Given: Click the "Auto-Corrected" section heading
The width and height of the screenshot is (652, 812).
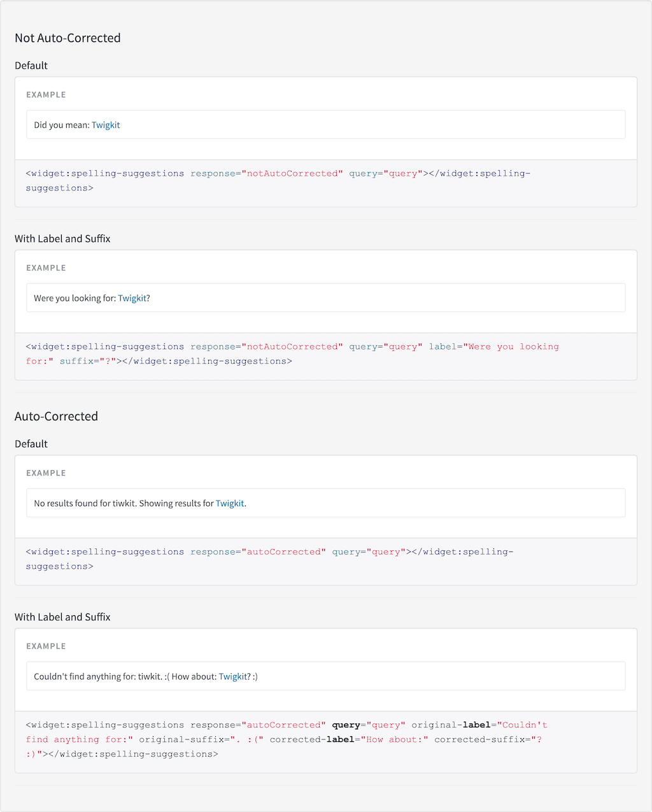Looking at the screenshot, I should pyautogui.click(x=56, y=417).
